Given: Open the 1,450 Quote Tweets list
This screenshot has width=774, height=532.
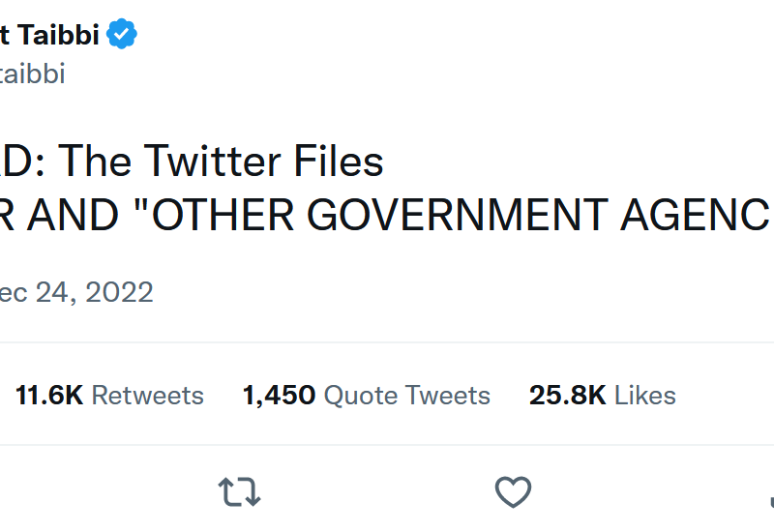Looking at the screenshot, I should pyautogui.click(x=366, y=395).
